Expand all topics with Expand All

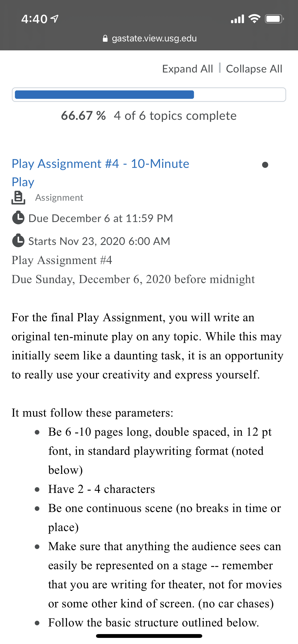click(x=187, y=69)
